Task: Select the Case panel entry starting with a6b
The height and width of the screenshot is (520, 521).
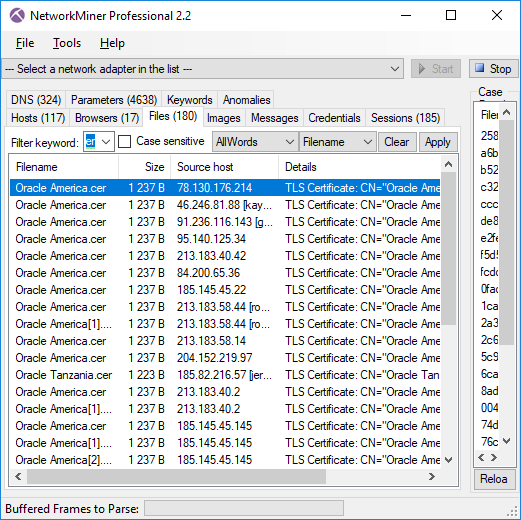Action: (489, 153)
